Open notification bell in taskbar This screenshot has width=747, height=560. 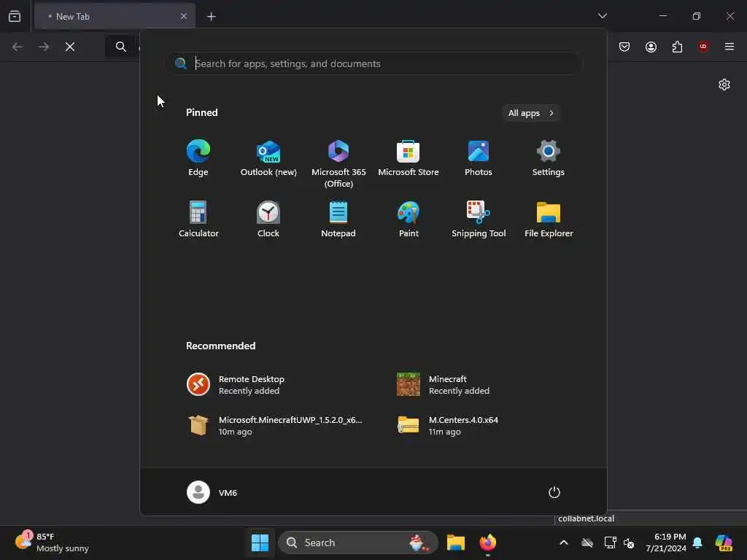click(x=697, y=542)
